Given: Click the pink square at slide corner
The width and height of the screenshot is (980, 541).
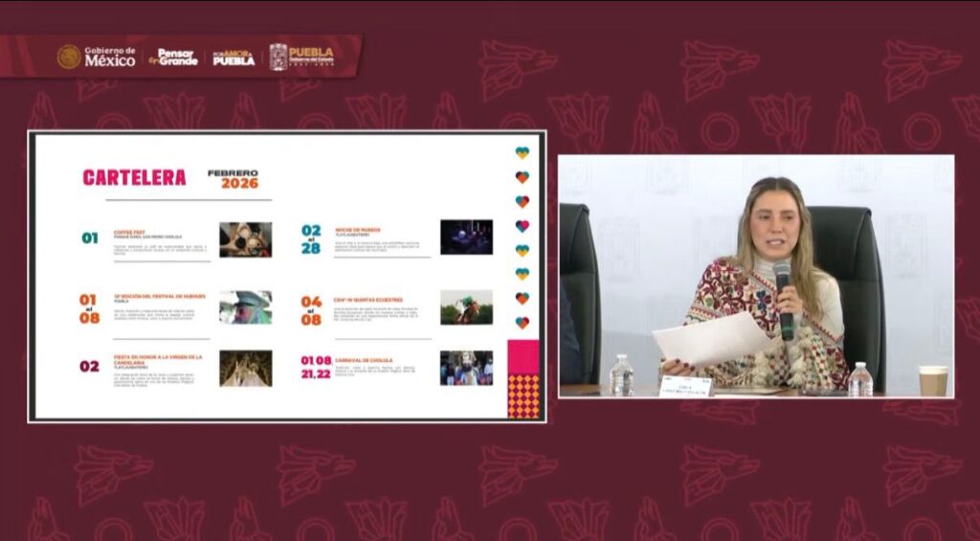Looking at the screenshot, I should click(x=523, y=356).
